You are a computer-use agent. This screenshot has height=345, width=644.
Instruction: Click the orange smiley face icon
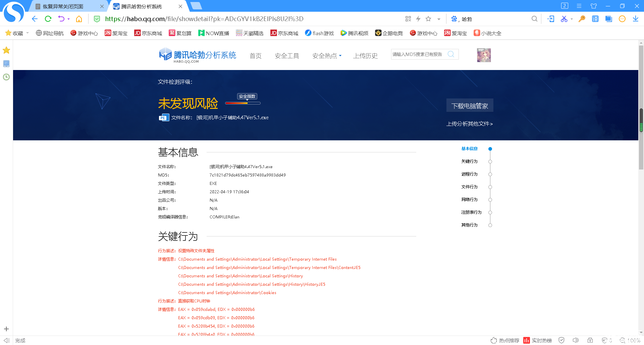[x=622, y=19]
